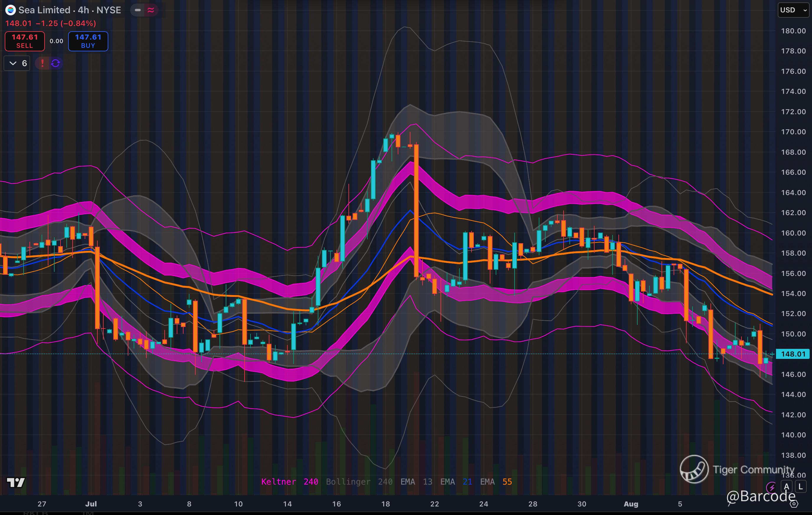Toggle log scale L button
812x515 pixels.
tap(800, 487)
